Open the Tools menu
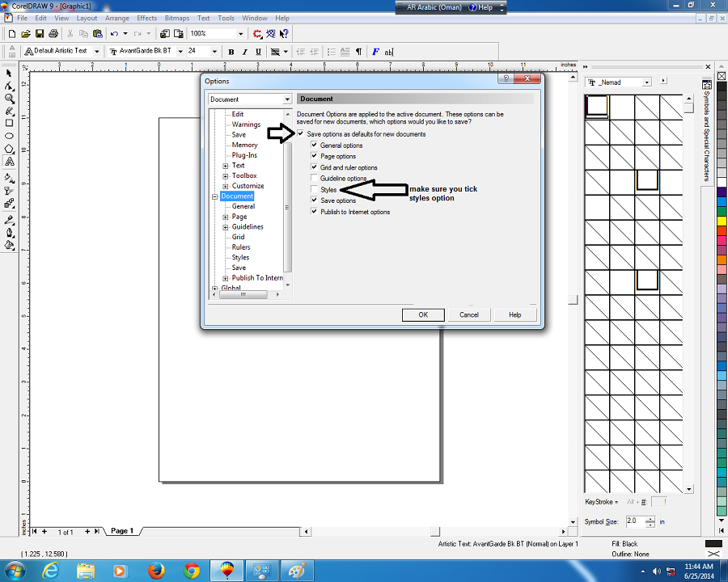Viewport: 728px width, 582px height. coord(226,18)
